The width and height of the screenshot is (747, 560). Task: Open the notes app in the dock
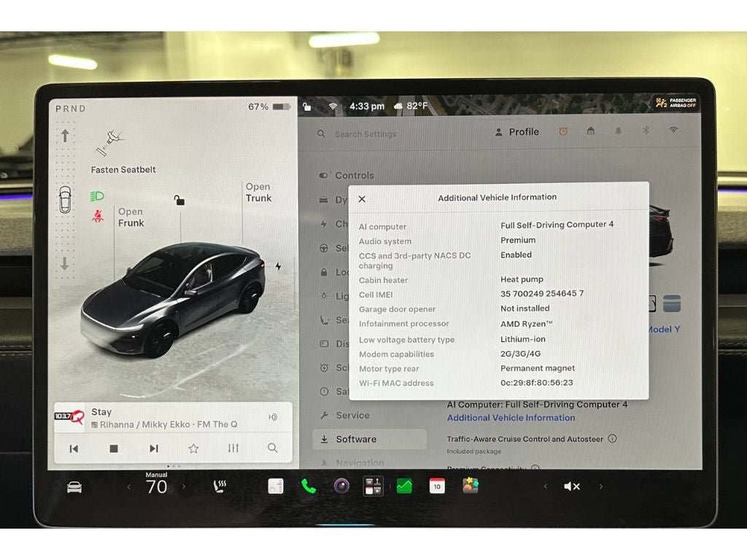pyautogui.click(x=275, y=486)
